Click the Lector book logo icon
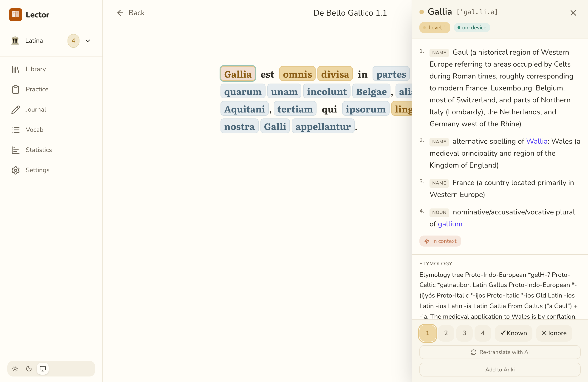Image resolution: width=588 pixels, height=382 pixels. (x=16, y=14)
